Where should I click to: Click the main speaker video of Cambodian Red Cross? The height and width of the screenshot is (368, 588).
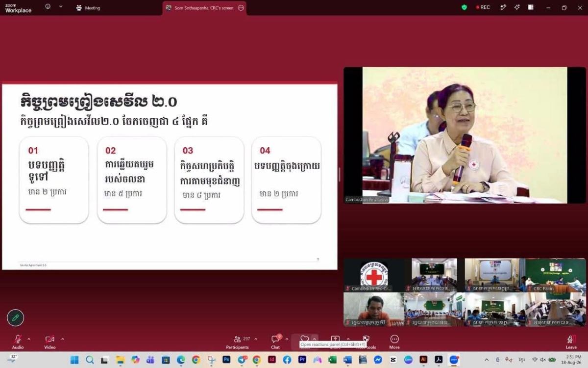click(x=465, y=135)
